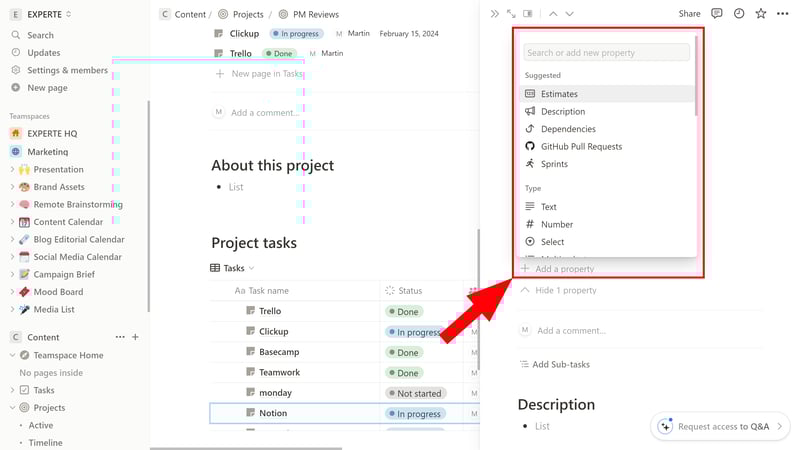Expand the Brand Assets page
The image size is (800, 450).
12,187
